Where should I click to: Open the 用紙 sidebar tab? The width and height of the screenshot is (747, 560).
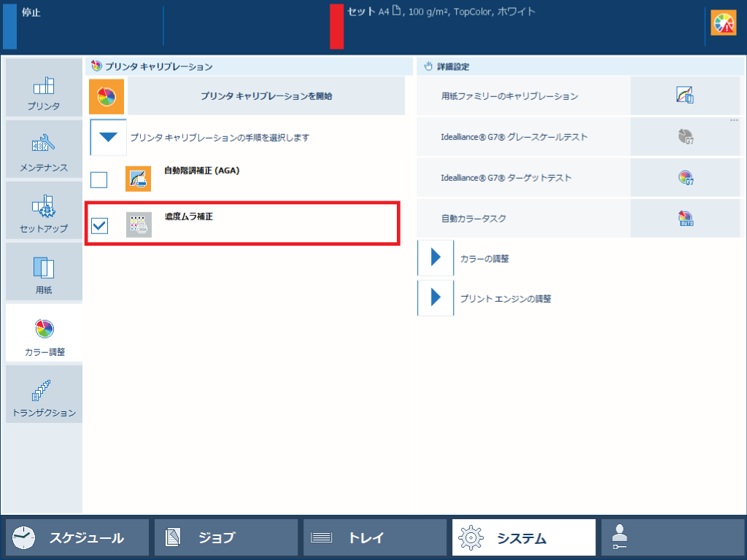click(x=44, y=272)
